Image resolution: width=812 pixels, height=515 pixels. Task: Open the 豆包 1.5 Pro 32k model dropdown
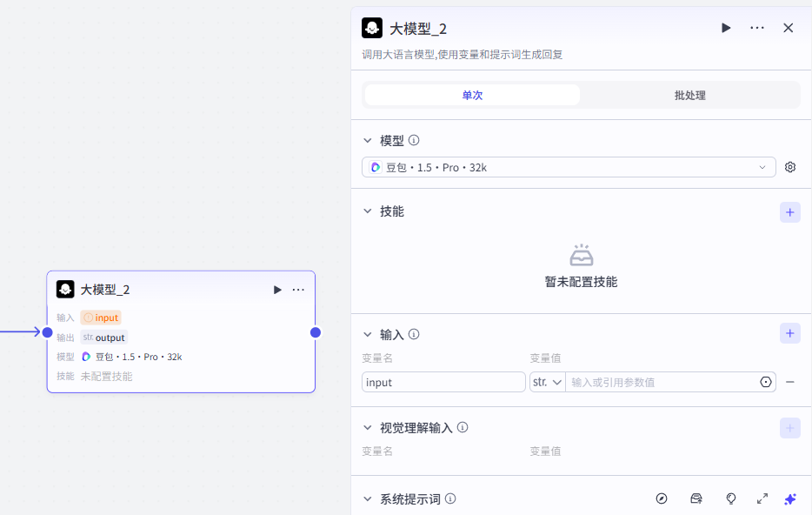[569, 167]
